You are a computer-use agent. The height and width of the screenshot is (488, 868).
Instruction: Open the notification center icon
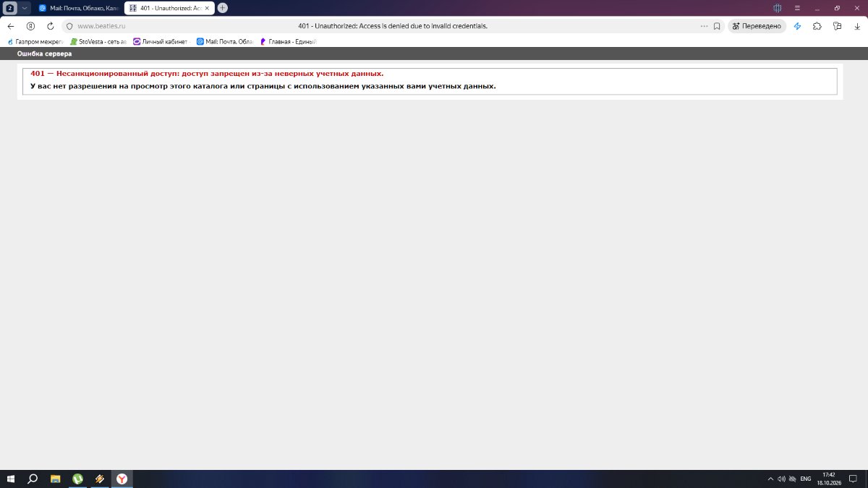[853, 479]
